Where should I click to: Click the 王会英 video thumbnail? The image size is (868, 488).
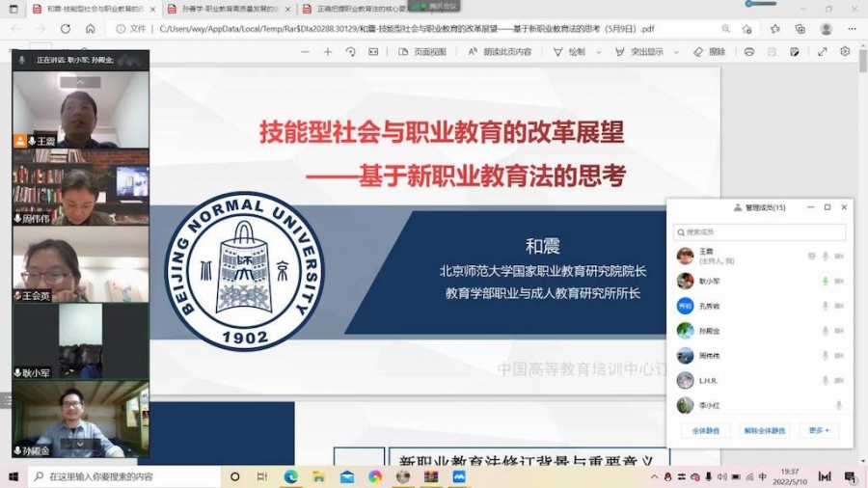point(80,263)
